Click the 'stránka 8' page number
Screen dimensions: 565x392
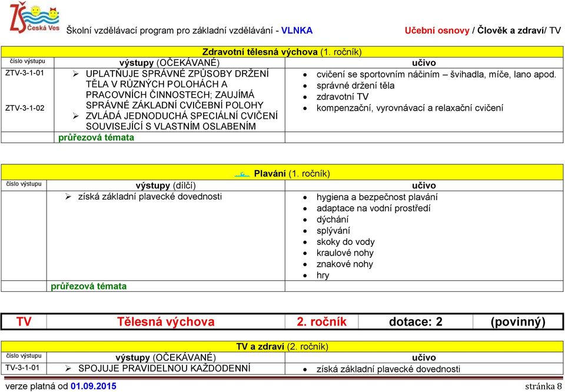543,387
